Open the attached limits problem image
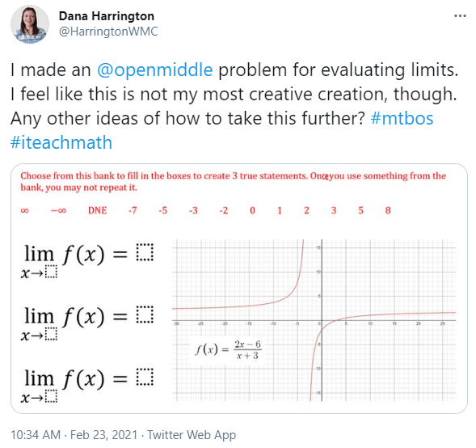 coord(239,289)
